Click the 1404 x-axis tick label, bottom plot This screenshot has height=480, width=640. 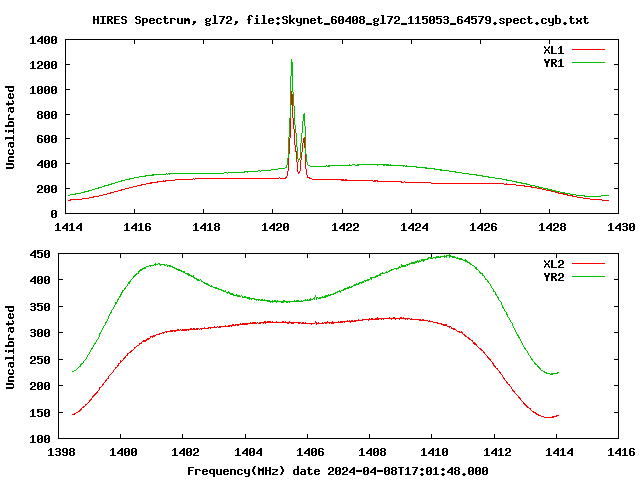point(248,452)
